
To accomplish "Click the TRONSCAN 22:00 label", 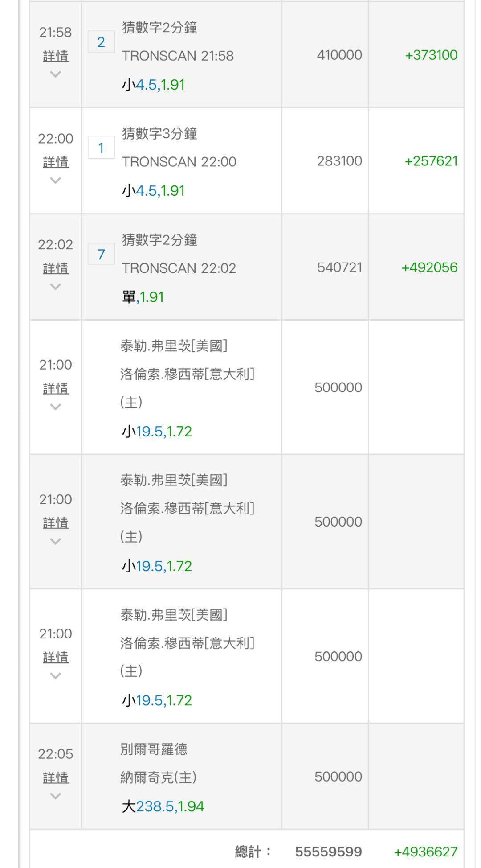I will pyautogui.click(x=179, y=162).
